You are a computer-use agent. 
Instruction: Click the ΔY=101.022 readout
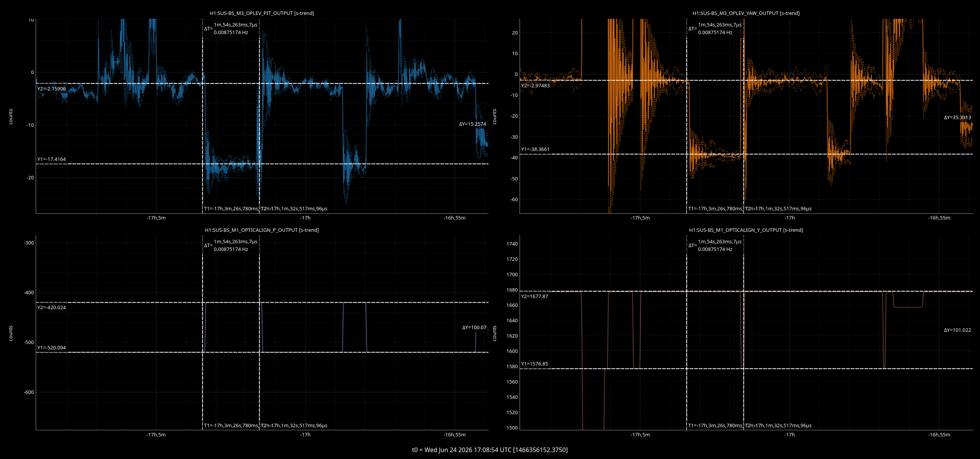coord(957,330)
